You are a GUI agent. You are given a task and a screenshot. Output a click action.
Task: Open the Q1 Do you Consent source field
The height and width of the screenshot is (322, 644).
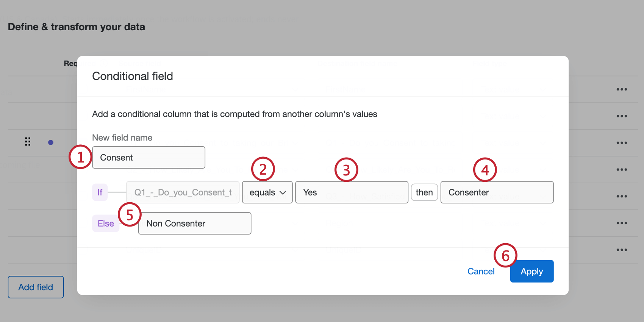(183, 192)
